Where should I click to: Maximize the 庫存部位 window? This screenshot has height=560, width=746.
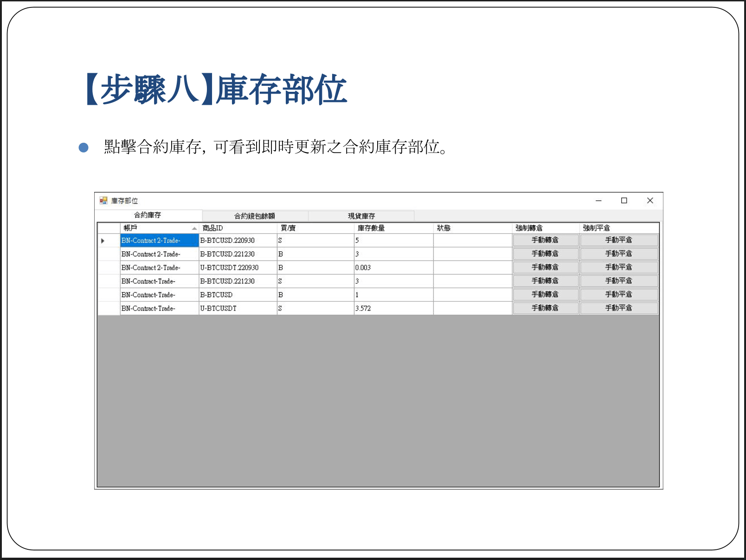point(624,200)
